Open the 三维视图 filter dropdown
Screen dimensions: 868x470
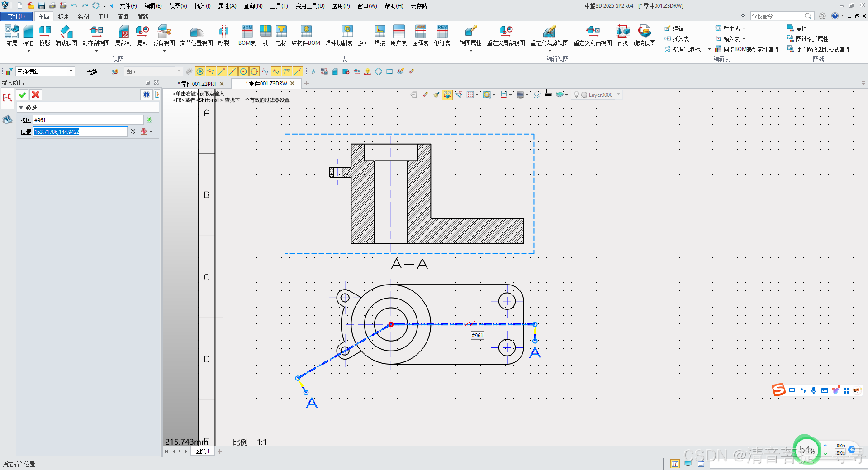(45, 71)
